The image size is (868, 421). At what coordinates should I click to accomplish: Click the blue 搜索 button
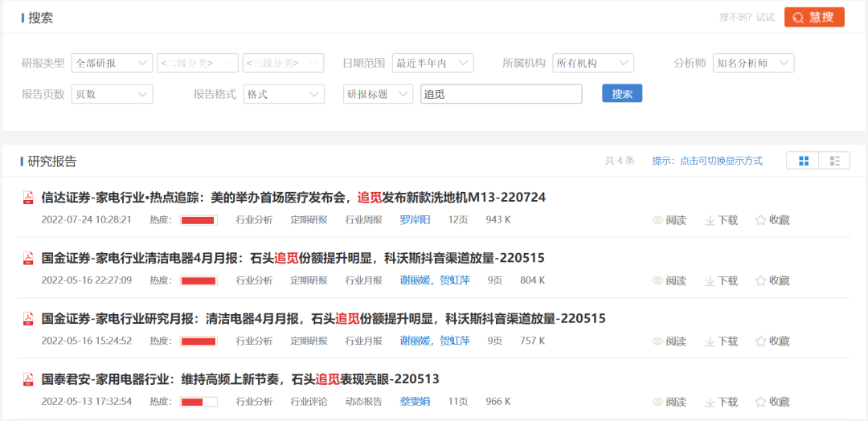click(x=622, y=94)
